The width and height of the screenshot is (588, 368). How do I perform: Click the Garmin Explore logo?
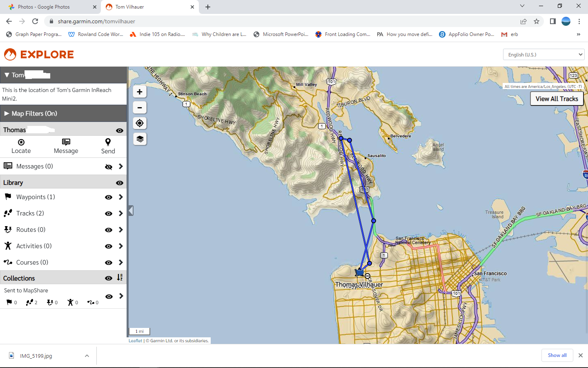39,54
